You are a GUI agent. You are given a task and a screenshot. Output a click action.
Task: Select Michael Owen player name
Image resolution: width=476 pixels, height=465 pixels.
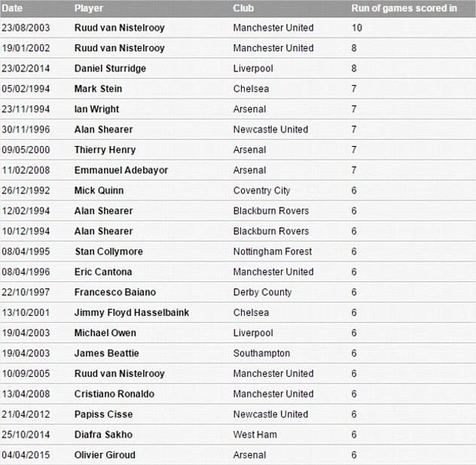pos(105,333)
